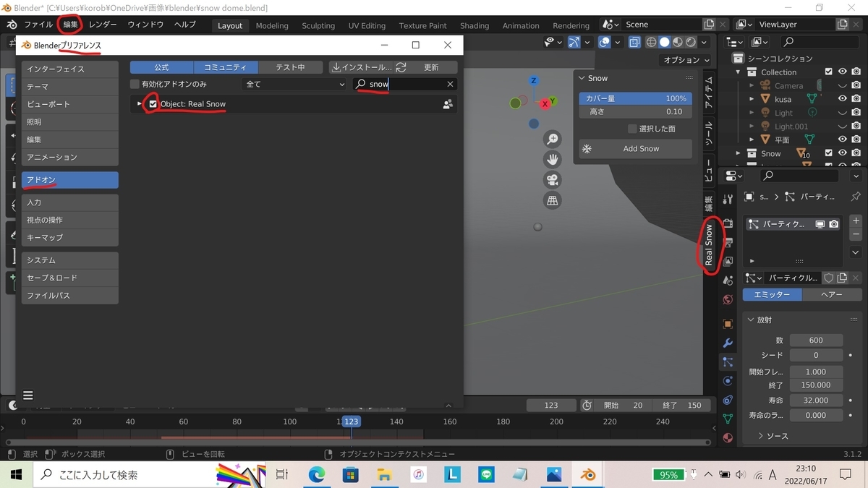
Task: Select rendered shading mode icon
Action: (691, 43)
